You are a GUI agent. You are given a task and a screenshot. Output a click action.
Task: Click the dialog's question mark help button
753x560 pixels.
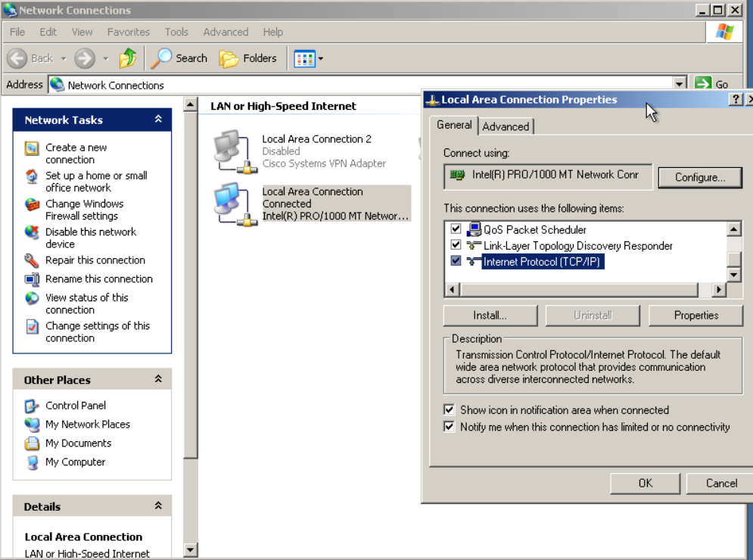coord(736,99)
